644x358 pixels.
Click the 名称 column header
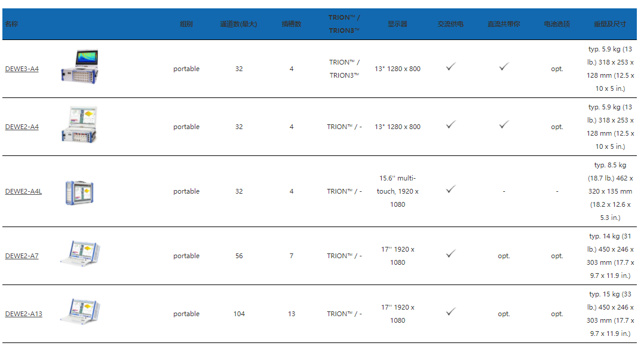click(11, 24)
